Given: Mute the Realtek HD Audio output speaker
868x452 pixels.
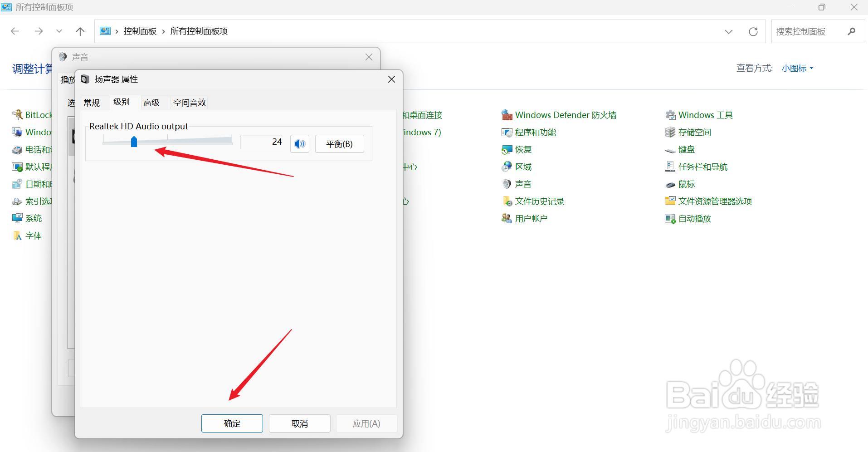Looking at the screenshot, I should point(300,144).
